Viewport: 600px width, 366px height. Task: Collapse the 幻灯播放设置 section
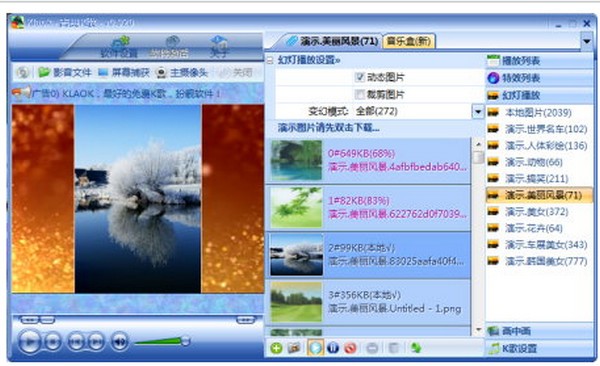tap(271, 60)
